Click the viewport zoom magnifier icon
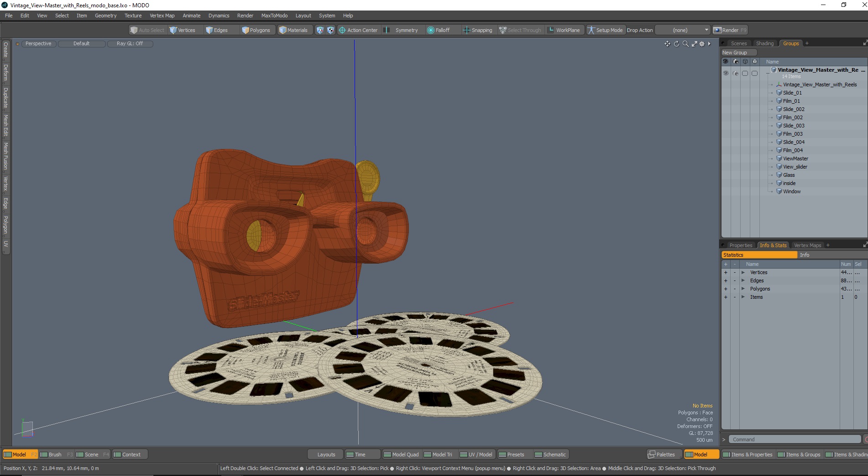 [685, 44]
